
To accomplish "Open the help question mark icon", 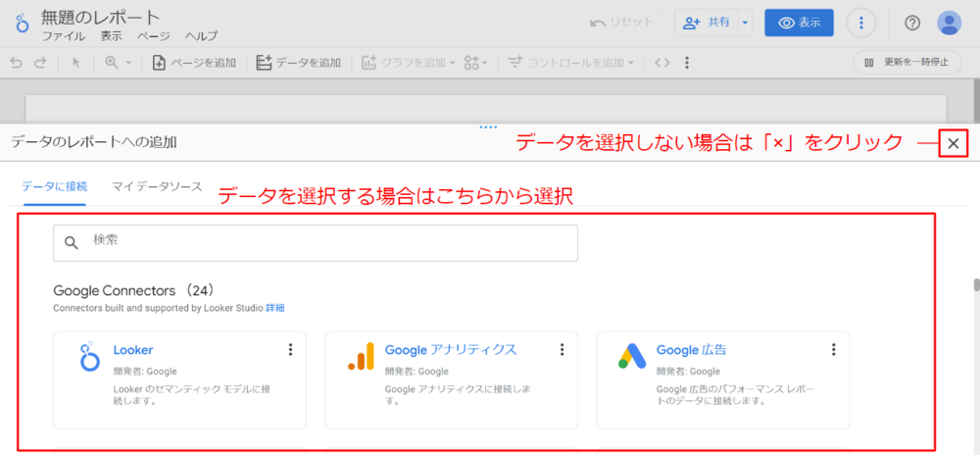I will click(912, 24).
